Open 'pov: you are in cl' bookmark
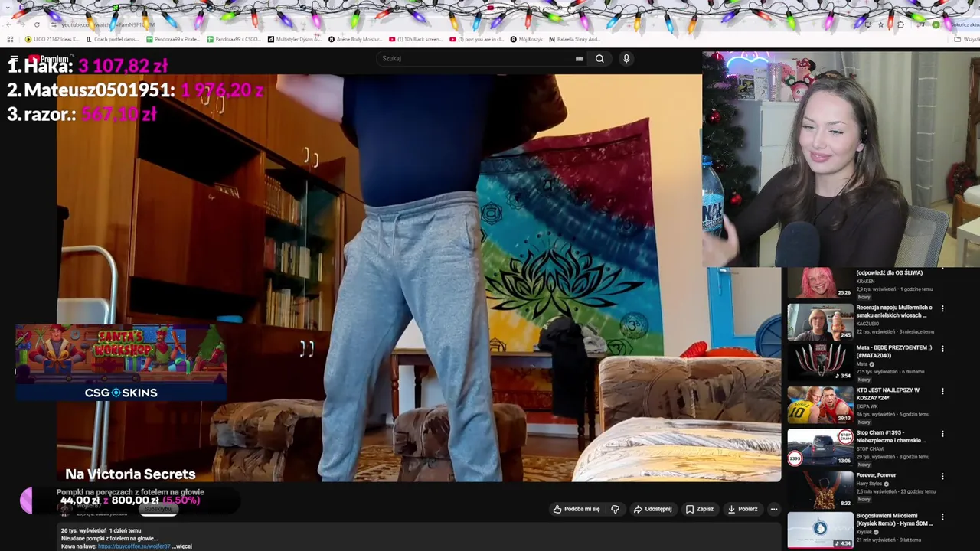Screen dimensions: 980x551 coord(476,39)
